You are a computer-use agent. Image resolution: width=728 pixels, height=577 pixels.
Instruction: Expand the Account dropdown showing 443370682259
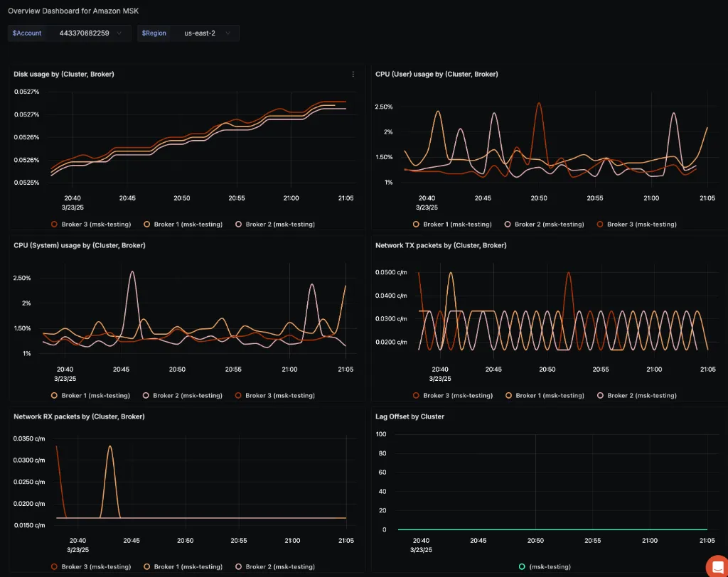point(90,33)
